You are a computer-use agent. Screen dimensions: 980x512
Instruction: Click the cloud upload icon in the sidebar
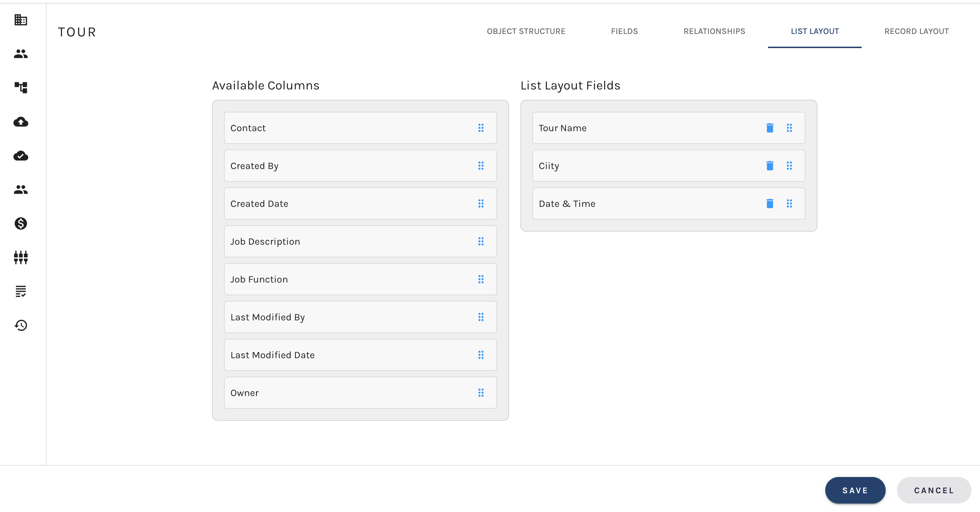coord(20,122)
